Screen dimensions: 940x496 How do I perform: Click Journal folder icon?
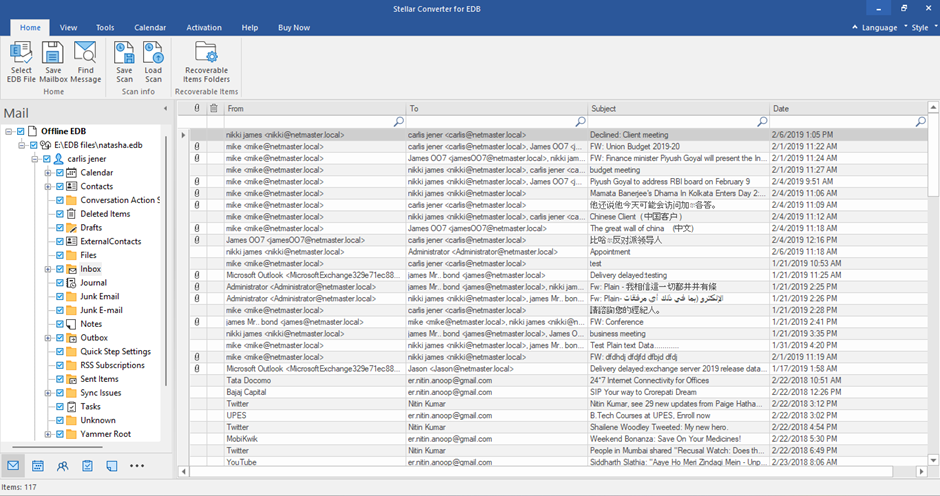tap(71, 282)
